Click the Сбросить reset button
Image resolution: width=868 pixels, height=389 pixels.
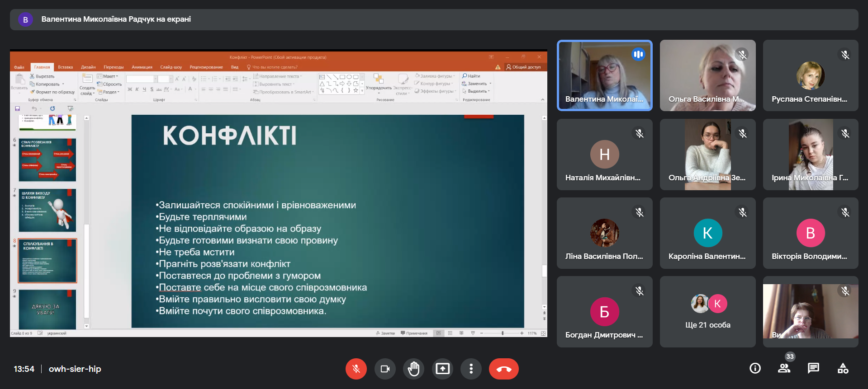click(x=109, y=84)
